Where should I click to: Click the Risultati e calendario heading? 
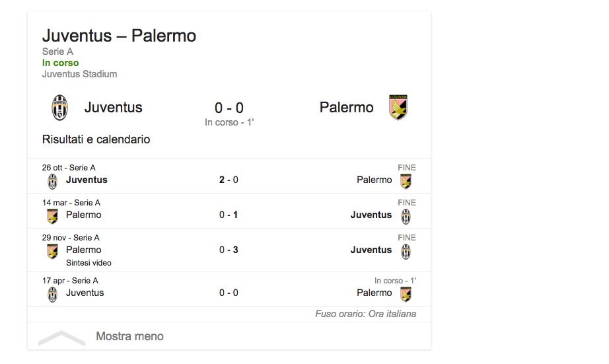96,139
